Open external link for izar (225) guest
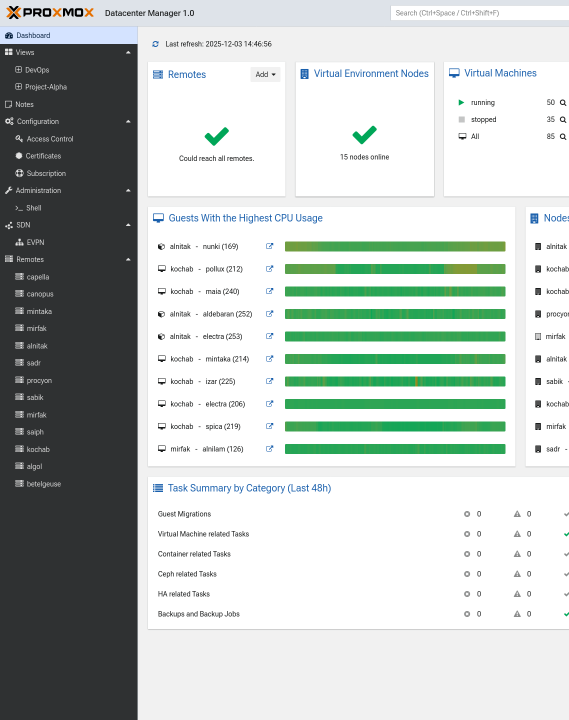569x720 pixels. [270, 381]
